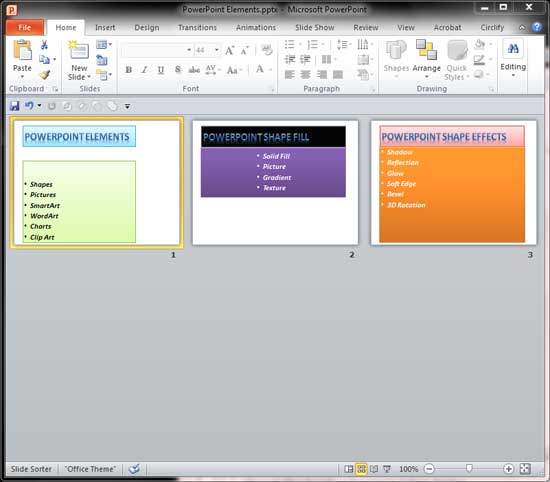Open the font name dropdown arrow
The height and width of the screenshot is (482, 550).
click(189, 50)
